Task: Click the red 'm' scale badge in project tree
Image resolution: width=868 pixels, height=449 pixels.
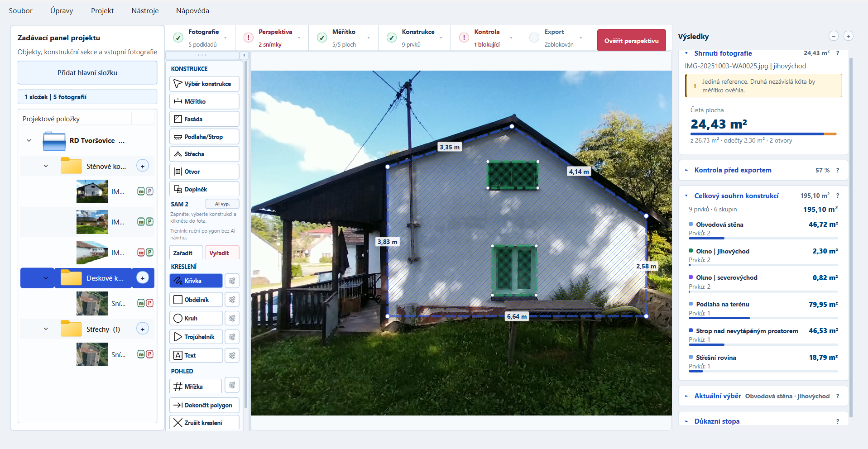Action: (141, 252)
